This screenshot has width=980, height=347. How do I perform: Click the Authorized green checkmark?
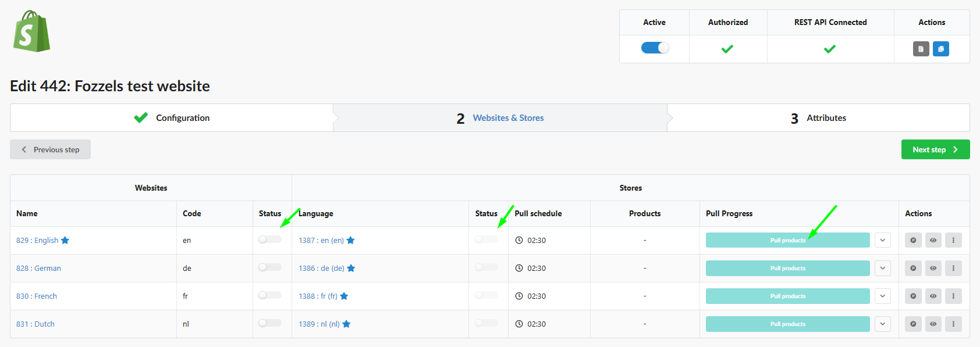(727, 49)
